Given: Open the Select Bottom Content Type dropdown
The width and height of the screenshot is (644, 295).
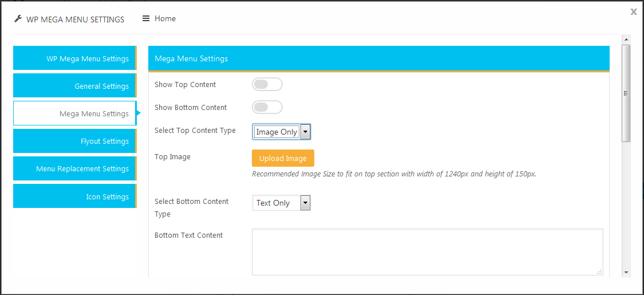Looking at the screenshot, I should point(281,203).
